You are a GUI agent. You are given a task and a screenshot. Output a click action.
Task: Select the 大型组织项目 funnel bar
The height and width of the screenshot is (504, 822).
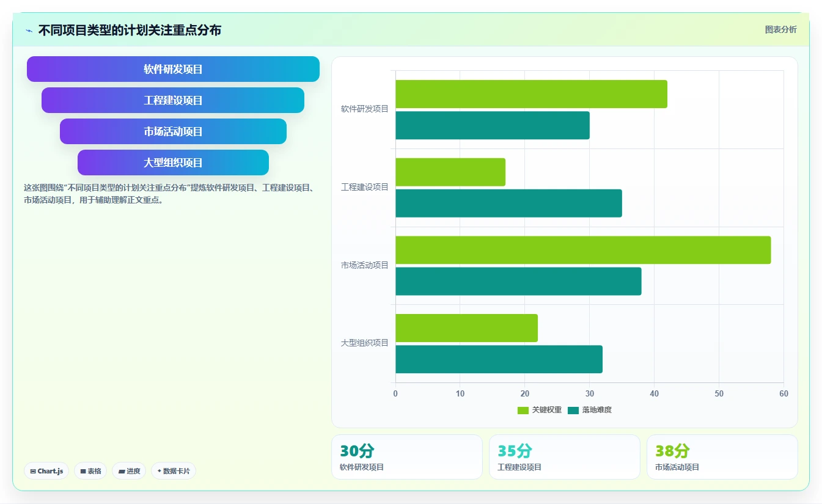tap(173, 163)
